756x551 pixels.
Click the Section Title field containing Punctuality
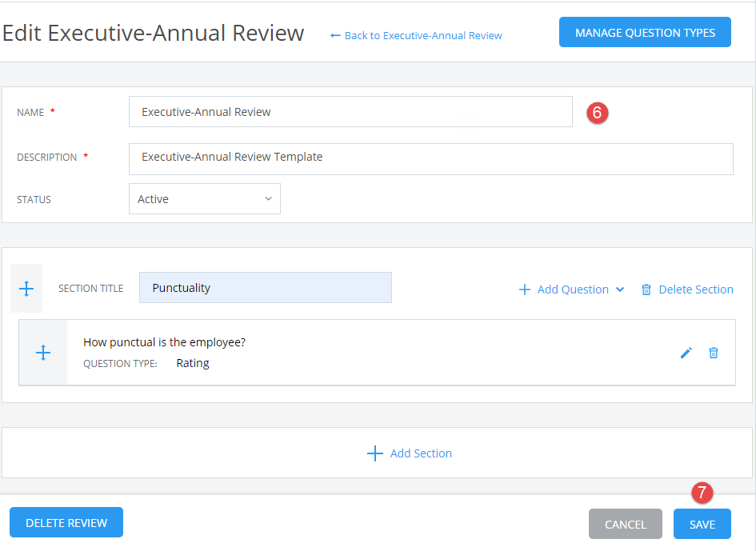[265, 288]
